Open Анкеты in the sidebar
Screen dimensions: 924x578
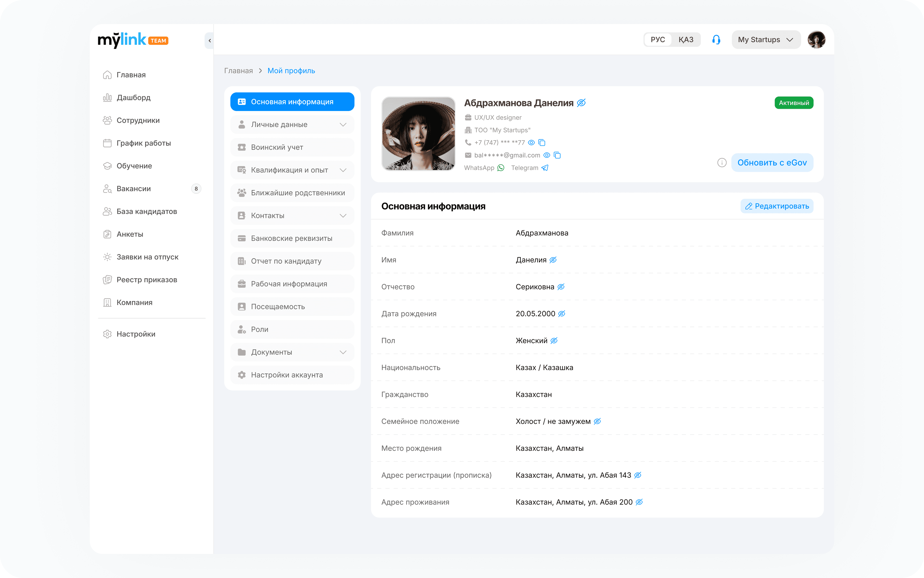coord(152,234)
